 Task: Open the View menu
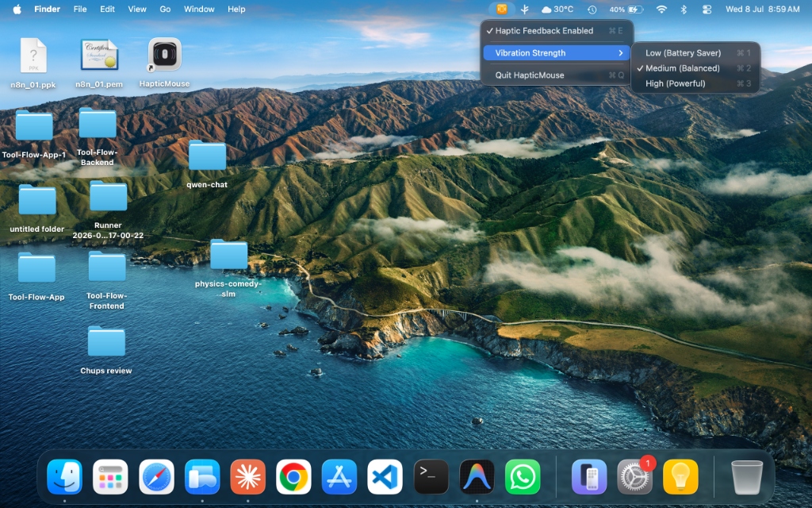137,10
